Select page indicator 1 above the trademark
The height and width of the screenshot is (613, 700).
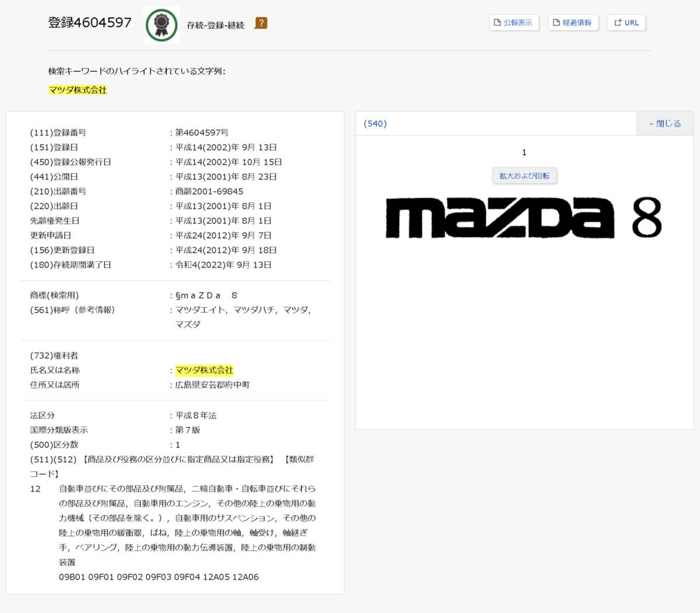coord(524,152)
